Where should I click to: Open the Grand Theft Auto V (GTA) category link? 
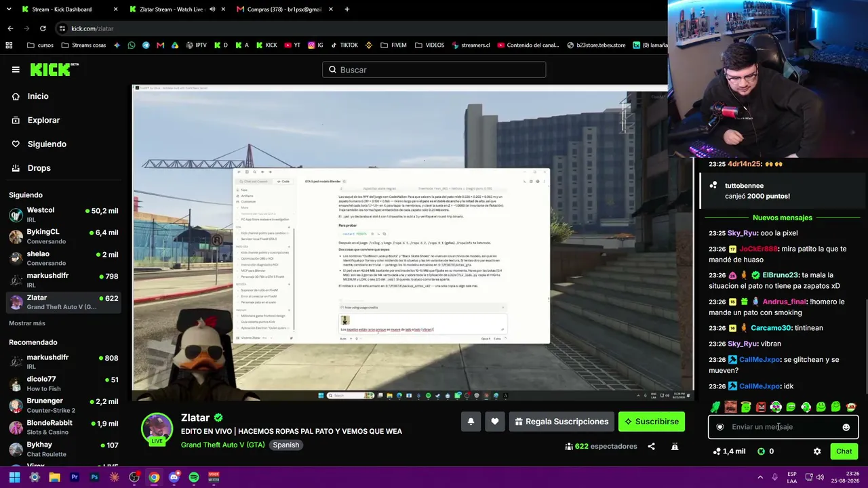click(x=222, y=445)
